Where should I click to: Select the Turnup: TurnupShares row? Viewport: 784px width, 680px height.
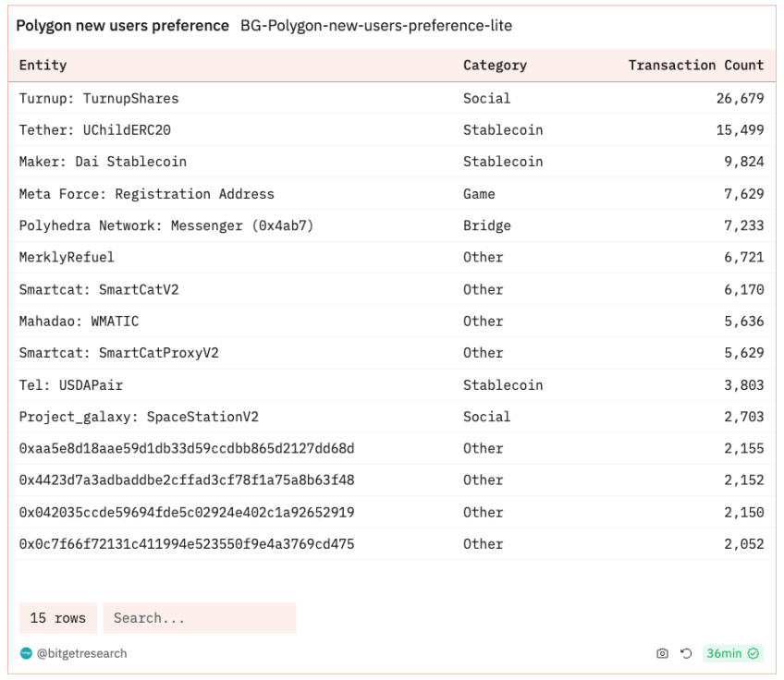[x=392, y=98]
